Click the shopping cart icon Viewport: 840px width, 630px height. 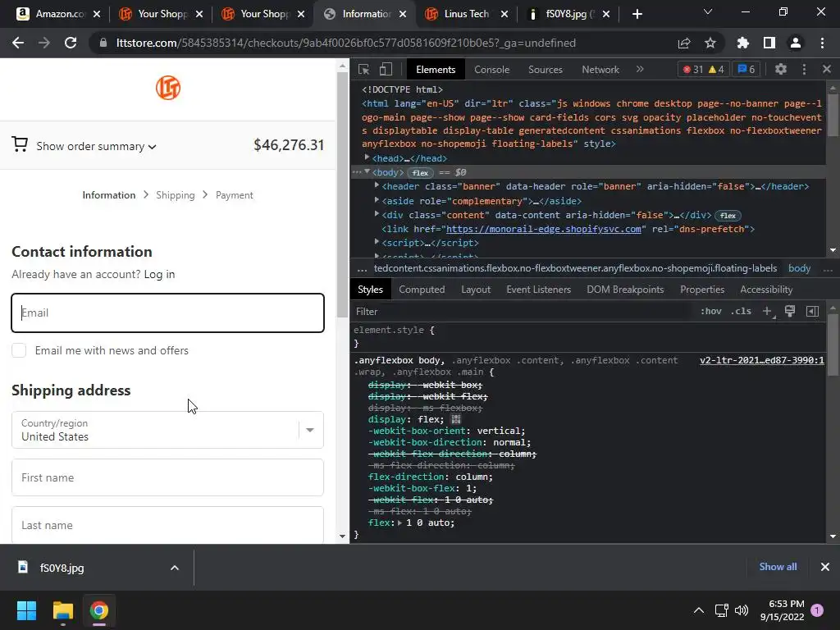point(20,144)
